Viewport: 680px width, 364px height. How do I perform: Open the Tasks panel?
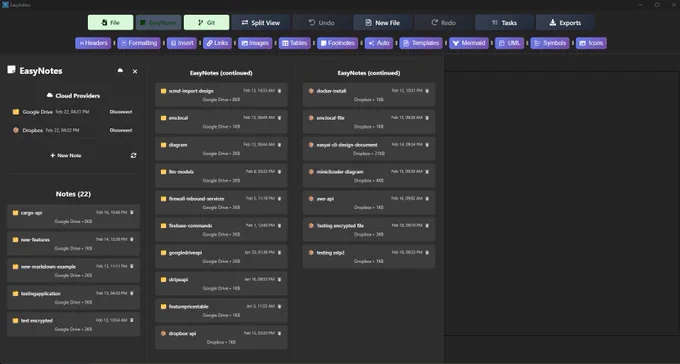pyautogui.click(x=504, y=23)
